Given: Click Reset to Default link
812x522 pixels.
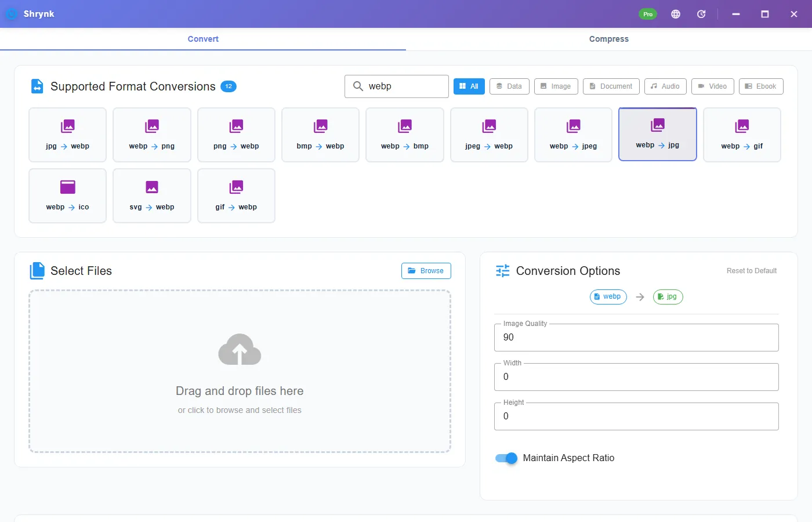Looking at the screenshot, I should [x=752, y=271].
